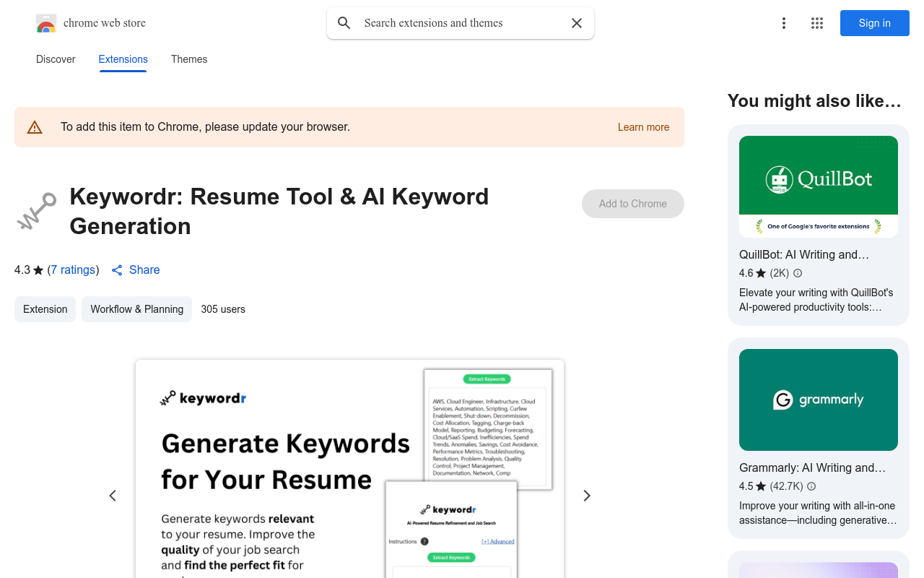The width and height of the screenshot is (924, 578).
Task: Focus the Search extensions and themes field
Action: (x=461, y=23)
